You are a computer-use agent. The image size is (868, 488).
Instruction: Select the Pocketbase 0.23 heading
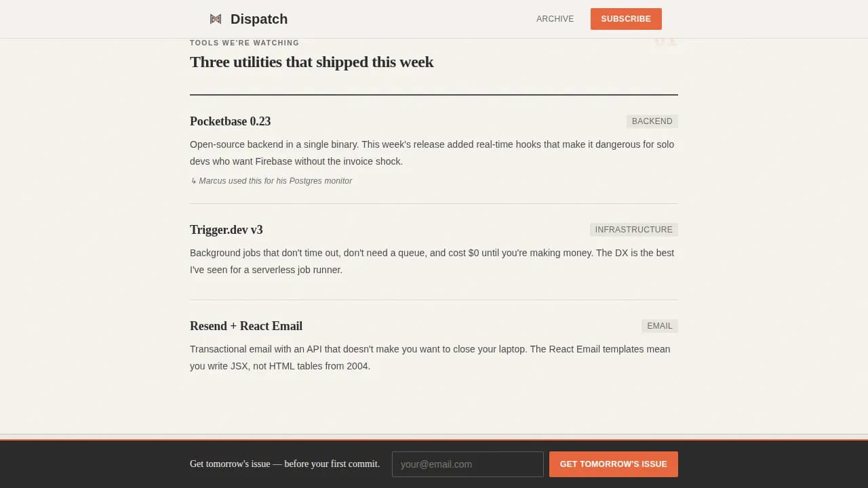click(x=231, y=121)
